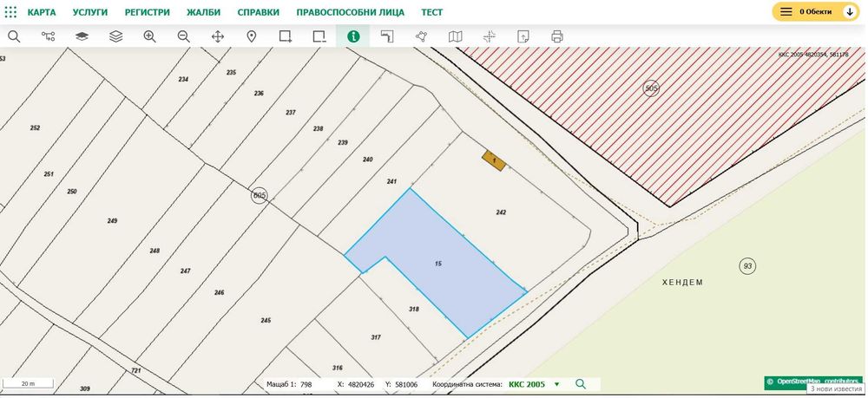Toggle the green info identify tool
This screenshot has height=398, width=868.
[x=353, y=36]
